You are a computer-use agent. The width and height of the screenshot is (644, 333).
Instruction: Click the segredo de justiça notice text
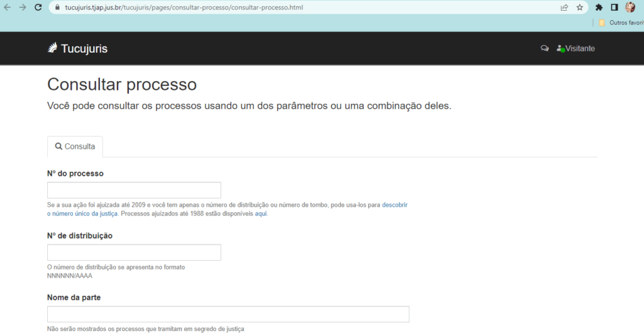coord(145,329)
